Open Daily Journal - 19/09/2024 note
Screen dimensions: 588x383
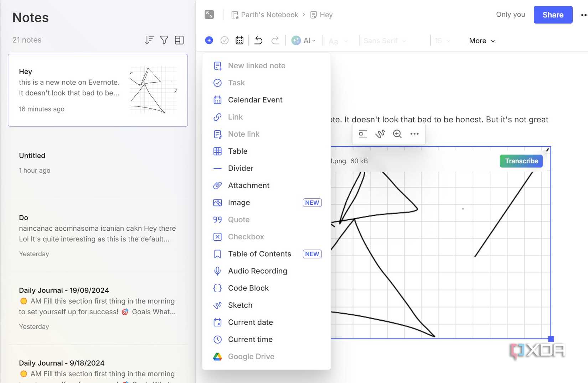coord(98,308)
